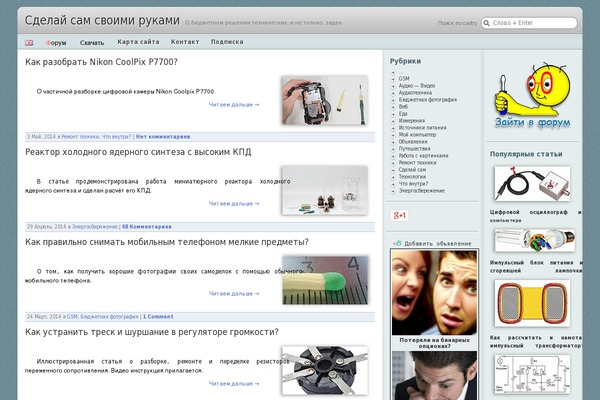The width and height of the screenshot is (600, 400).
Task: Open the Энергосбережение category in post meta
Action: pos(95,227)
